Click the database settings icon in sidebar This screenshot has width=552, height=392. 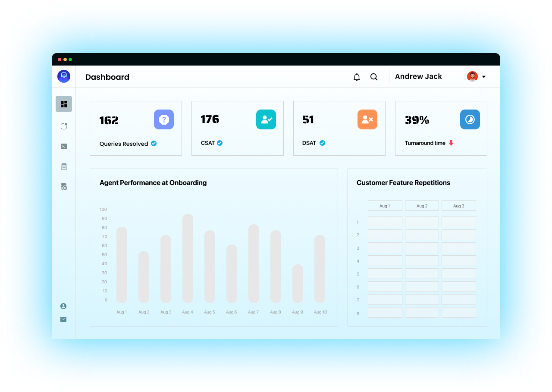click(x=64, y=186)
